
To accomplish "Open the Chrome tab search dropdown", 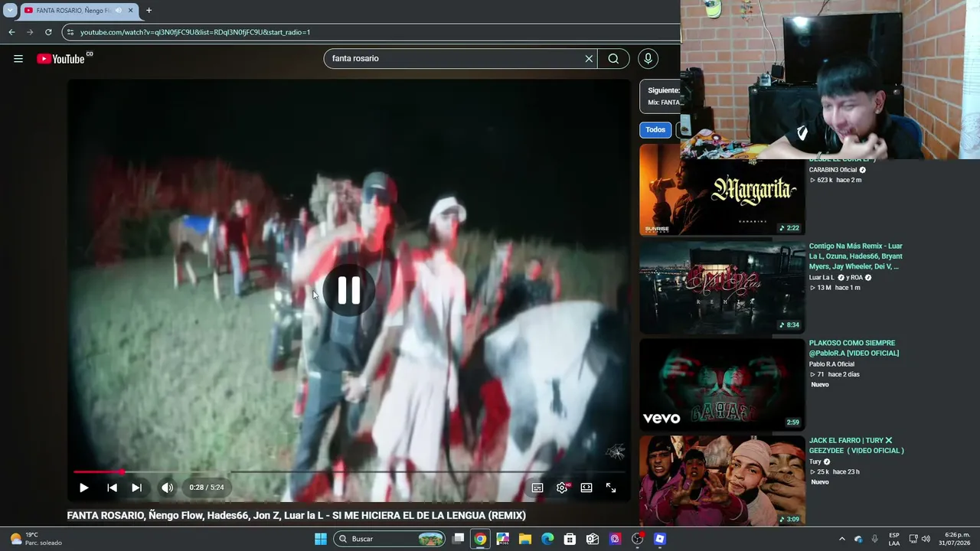I will tap(10, 11).
